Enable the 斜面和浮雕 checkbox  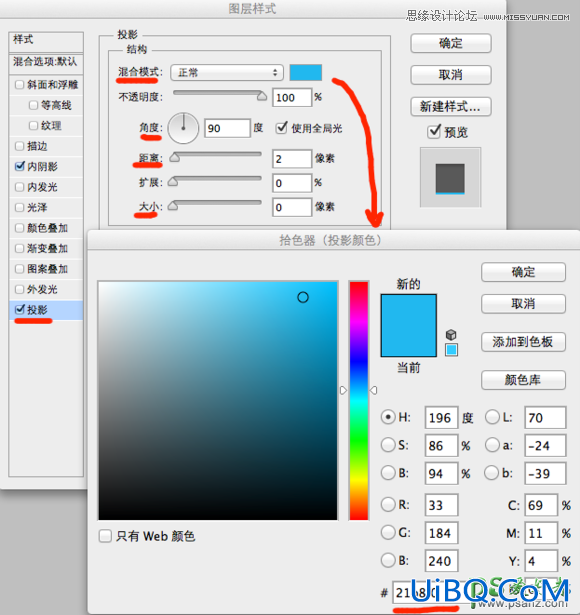(x=19, y=85)
